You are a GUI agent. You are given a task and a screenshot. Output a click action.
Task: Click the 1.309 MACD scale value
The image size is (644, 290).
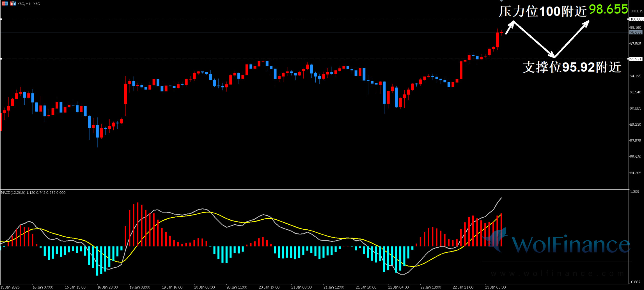[634, 192]
